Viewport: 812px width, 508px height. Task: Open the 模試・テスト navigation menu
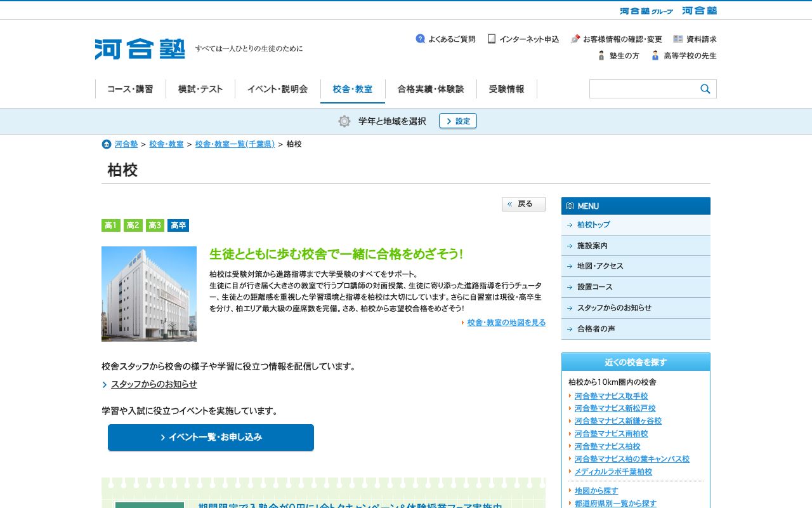200,89
